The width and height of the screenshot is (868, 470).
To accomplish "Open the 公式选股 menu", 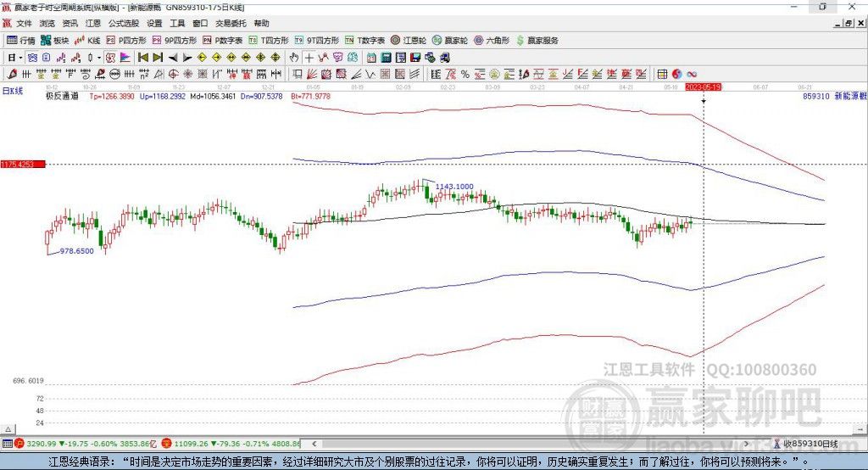I will [x=122, y=24].
